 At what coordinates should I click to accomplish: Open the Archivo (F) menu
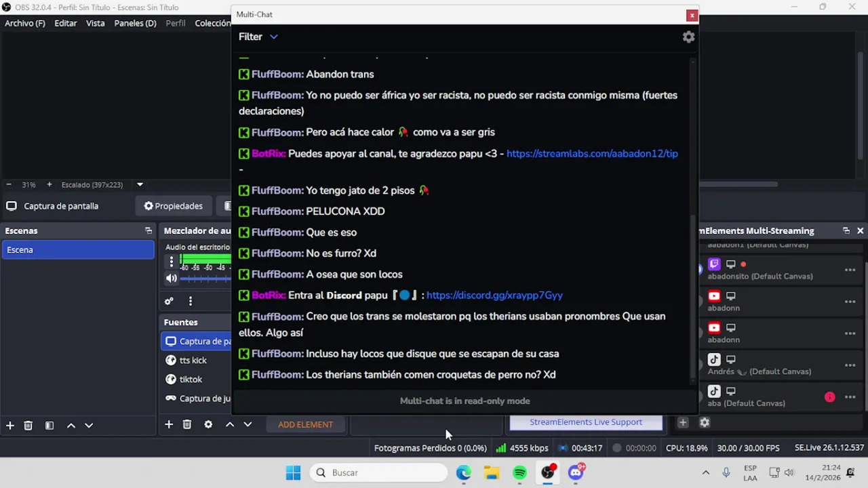[x=25, y=23]
